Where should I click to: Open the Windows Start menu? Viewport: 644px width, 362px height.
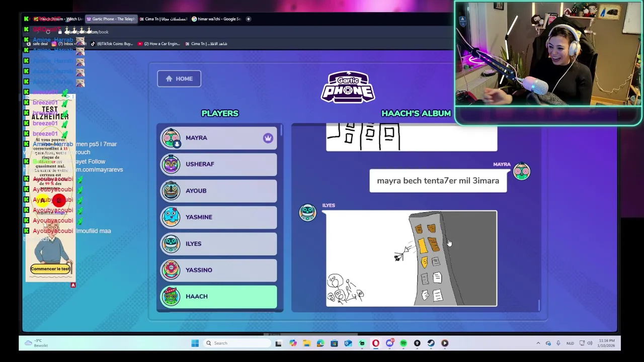[x=195, y=343]
